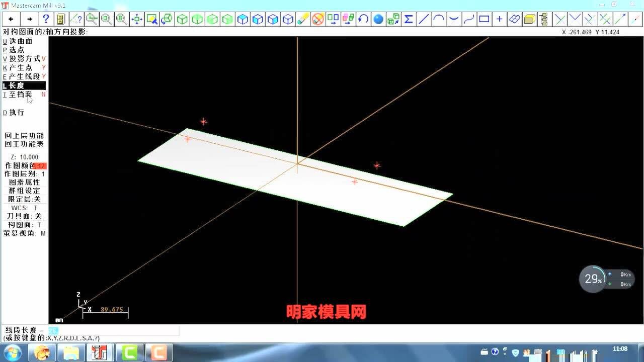Select the Rectangle creation tool

pos(485,19)
